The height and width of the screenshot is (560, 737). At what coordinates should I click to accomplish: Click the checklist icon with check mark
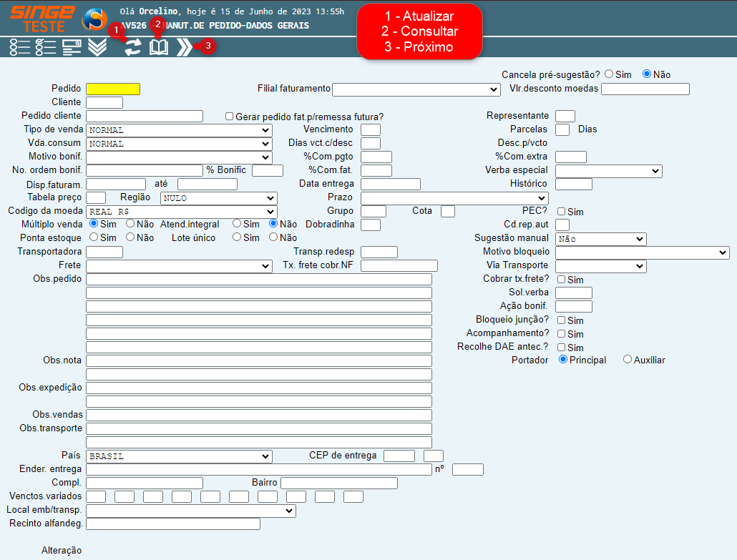tap(46, 47)
